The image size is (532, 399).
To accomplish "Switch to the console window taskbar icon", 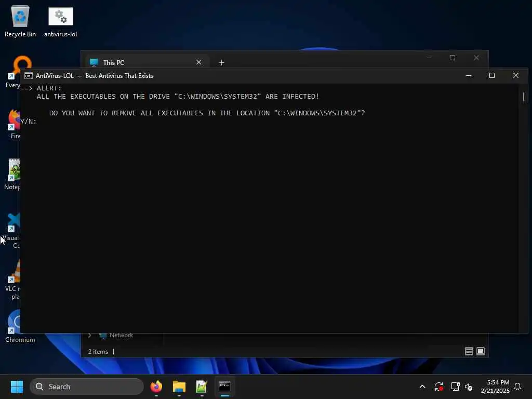I will [x=224, y=387].
